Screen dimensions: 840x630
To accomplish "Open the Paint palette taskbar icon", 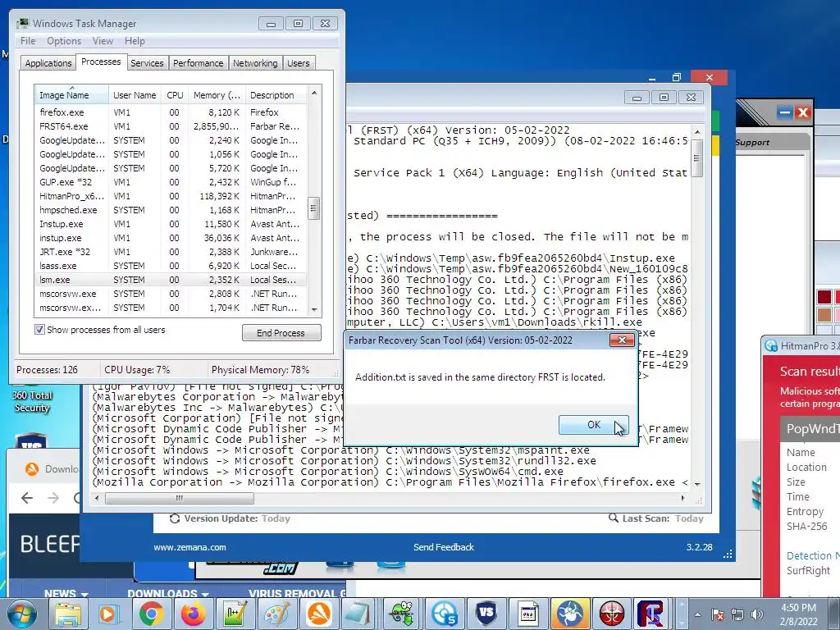I will pyautogui.click(x=277, y=614).
